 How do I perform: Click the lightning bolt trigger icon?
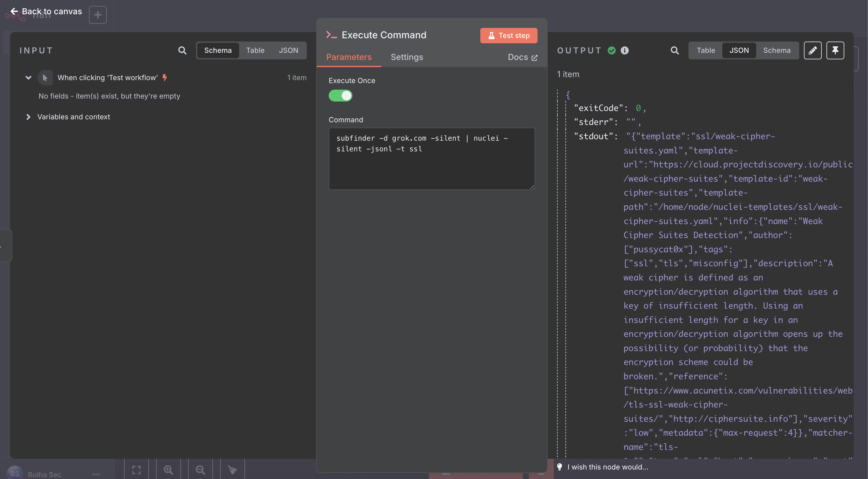click(165, 78)
